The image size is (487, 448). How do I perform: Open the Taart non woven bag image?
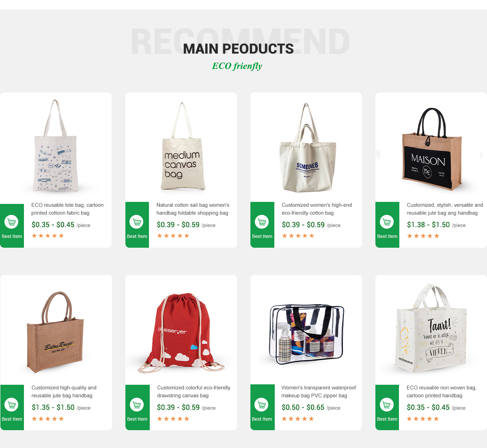pos(431,328)
